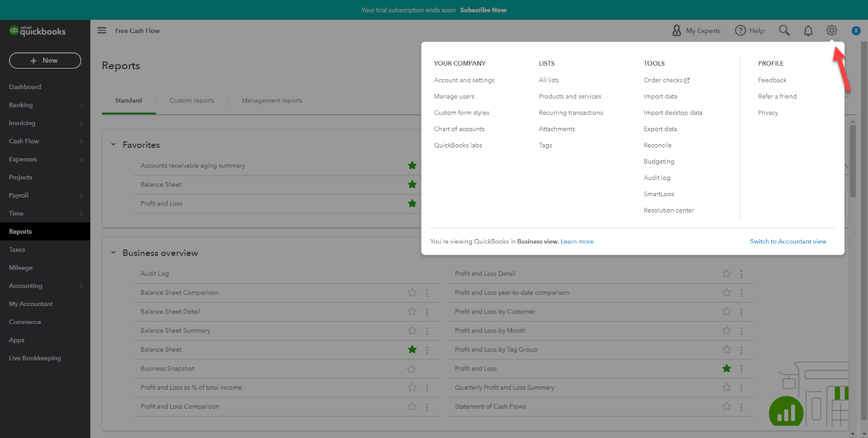Open more options for Balance Sheet Comparison

(427, 293)
